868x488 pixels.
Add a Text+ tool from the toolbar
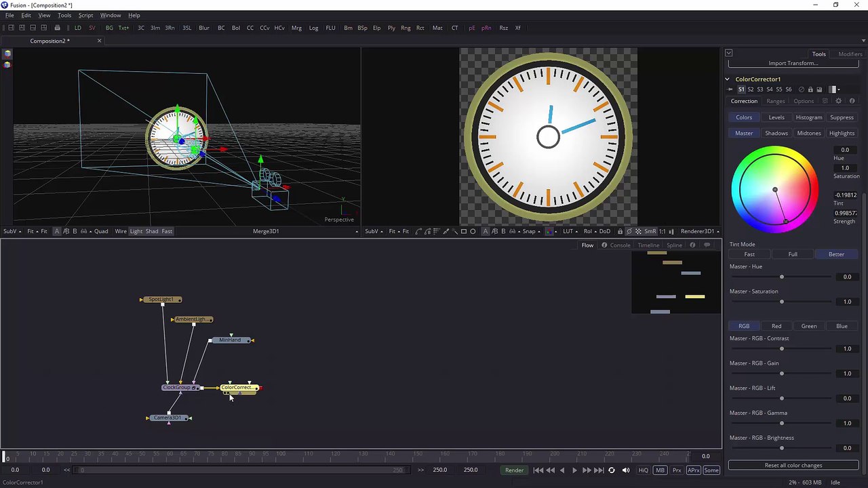click(x=123, y=28)
